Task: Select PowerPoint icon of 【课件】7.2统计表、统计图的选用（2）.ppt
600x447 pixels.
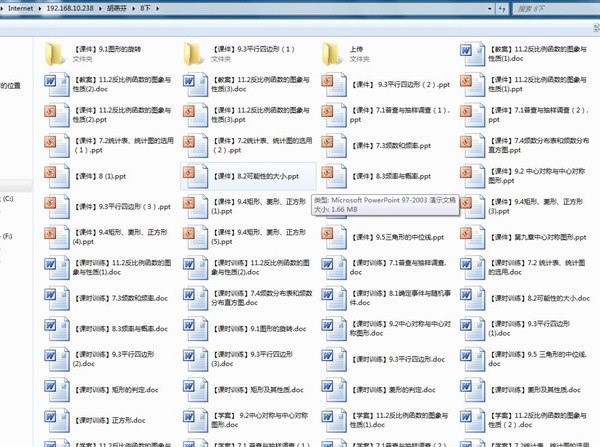Action: pyautogui.click(x=195, y=146)
